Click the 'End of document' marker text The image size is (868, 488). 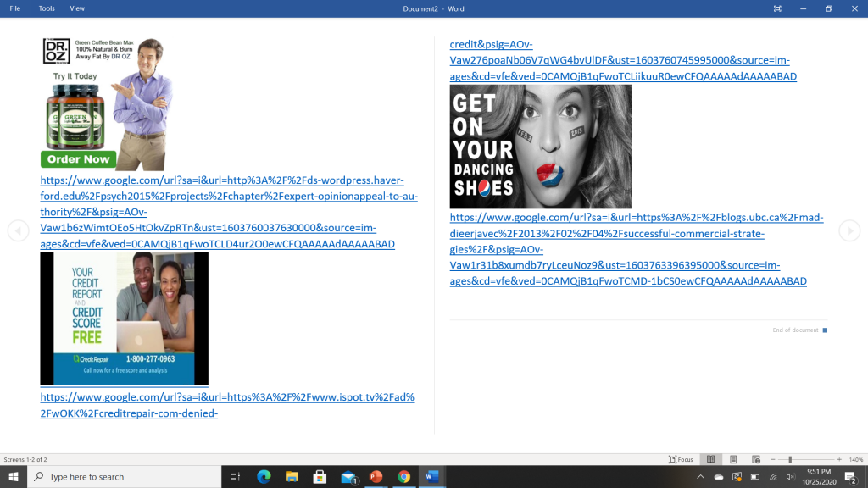(795, 330)
